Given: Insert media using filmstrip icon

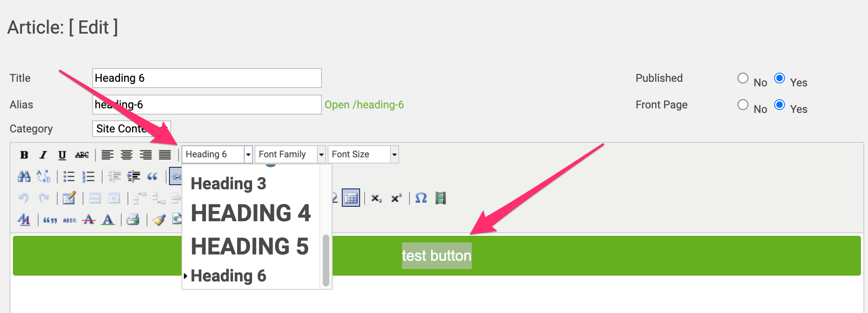Looking at the screenshot, I should [x=440, y=198].
